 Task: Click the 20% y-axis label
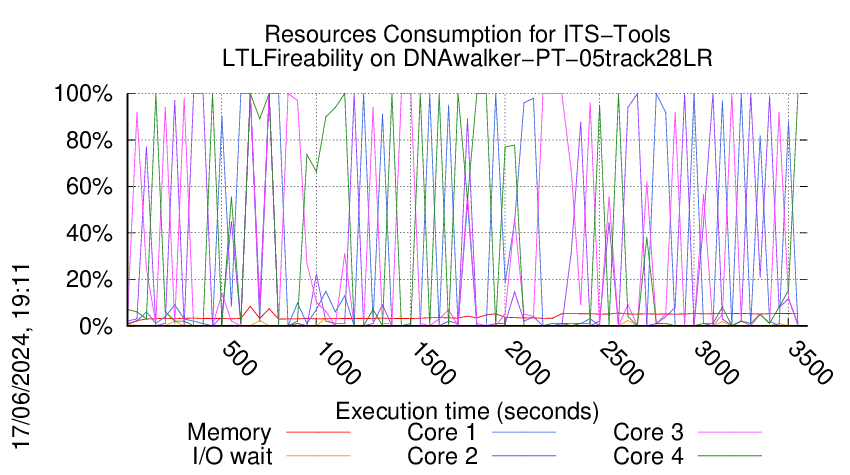(89, 280)
